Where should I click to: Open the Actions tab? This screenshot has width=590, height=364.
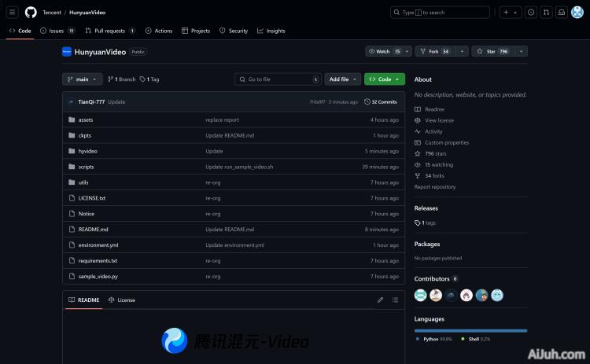(x=159, y=31)
